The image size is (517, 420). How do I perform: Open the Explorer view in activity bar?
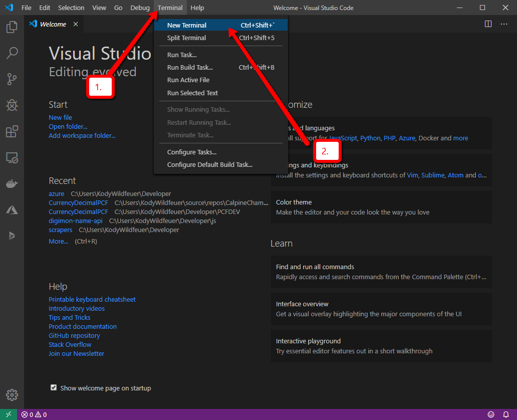tap(12, 27)
